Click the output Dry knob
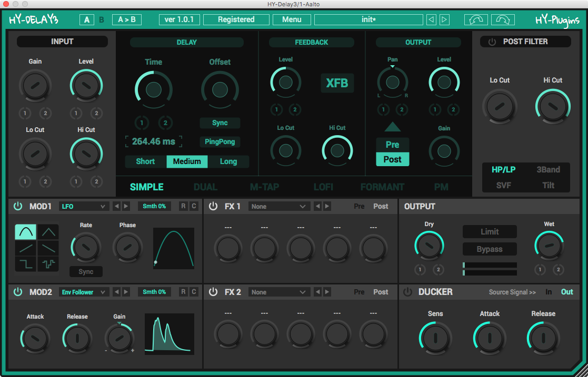Viewport: 588px width, 377px height. (x=429, y=246)
